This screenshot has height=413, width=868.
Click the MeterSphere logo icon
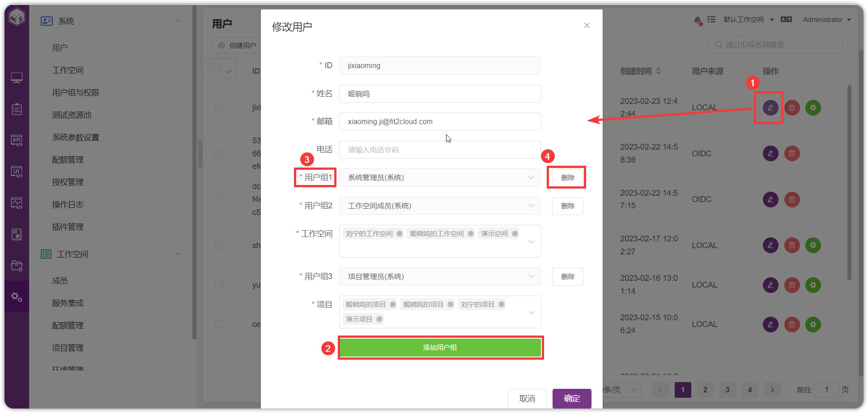tap(17, 17)
